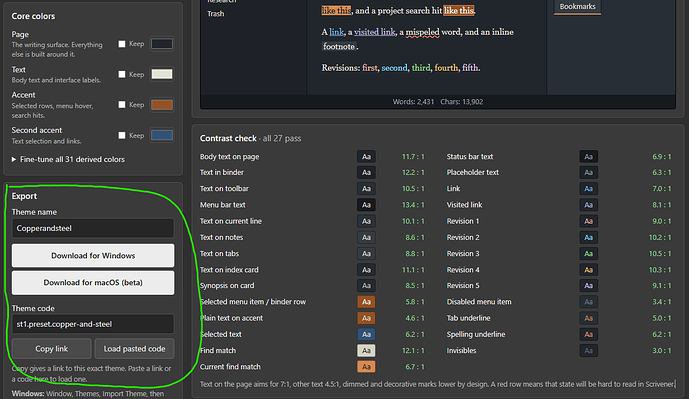Click Aa sample for Invisibles
689x399 pixels.
click(x=588, y=351)
